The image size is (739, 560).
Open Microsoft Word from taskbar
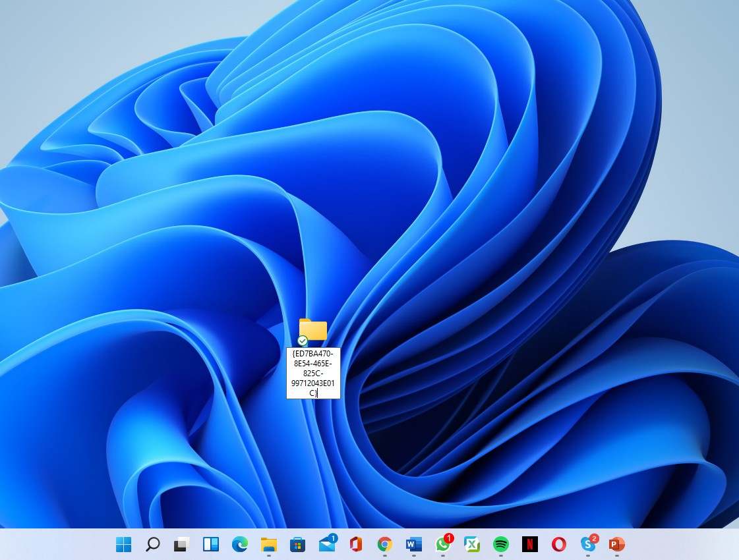(x=414, y=544)
